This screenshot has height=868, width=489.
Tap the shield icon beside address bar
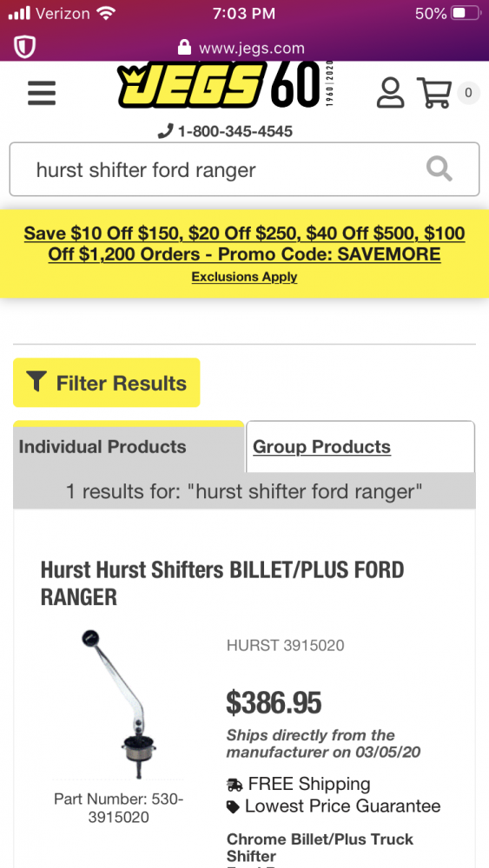[24, 48]
